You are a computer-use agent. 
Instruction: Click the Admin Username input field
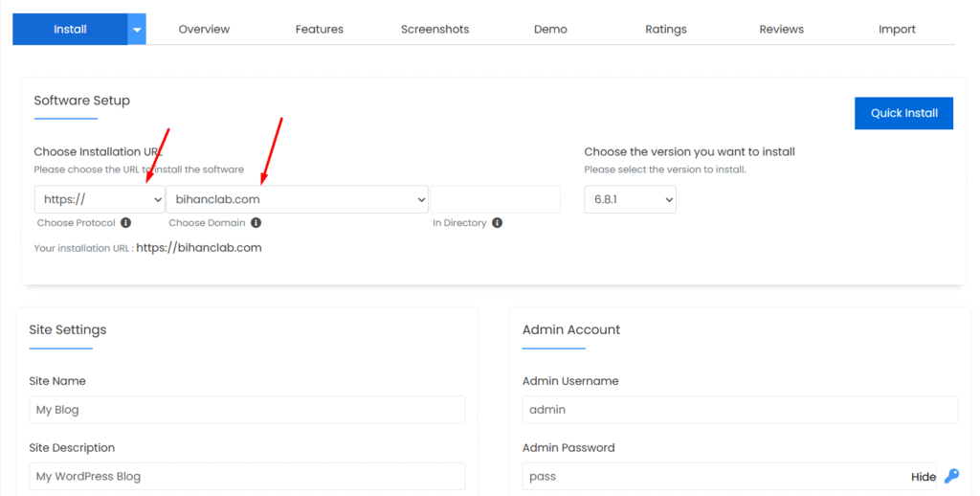[x=740, y=410]
